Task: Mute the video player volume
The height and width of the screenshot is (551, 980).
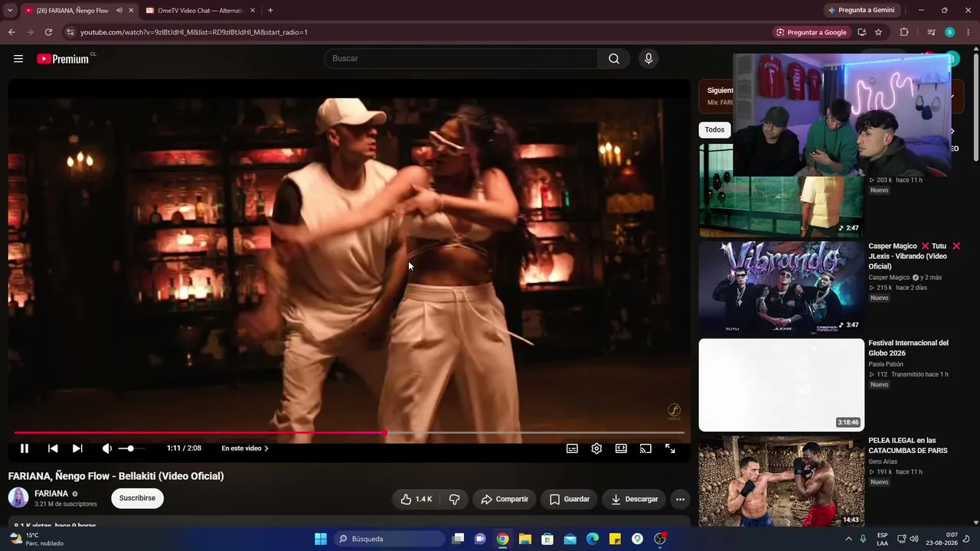Action: [x=106, y=448]
